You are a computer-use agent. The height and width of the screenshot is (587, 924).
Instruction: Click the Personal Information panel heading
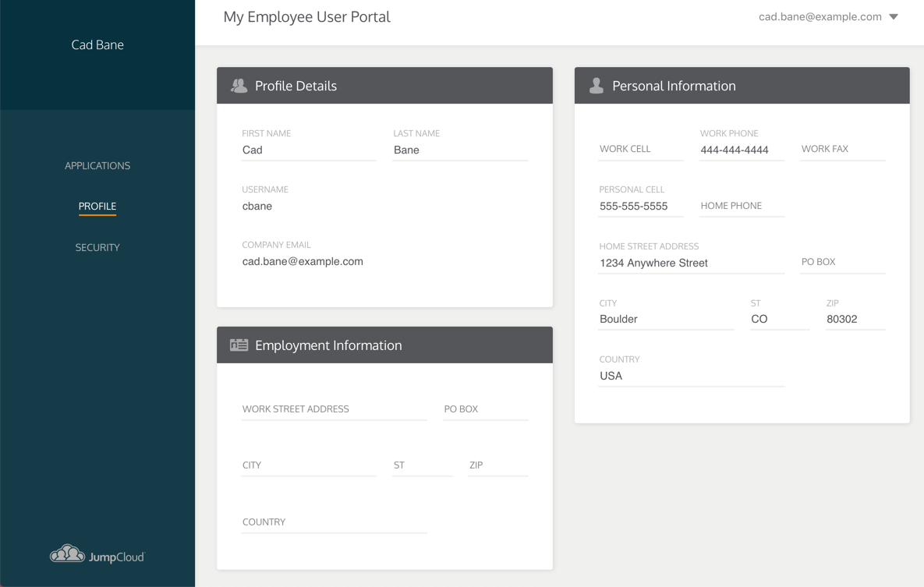click(674, 86)
